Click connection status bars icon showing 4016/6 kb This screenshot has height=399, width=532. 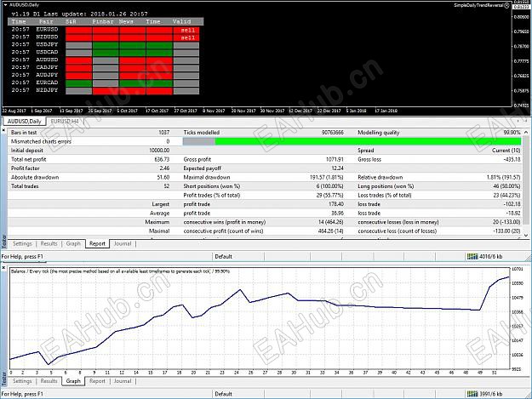[x=472, y=257]
